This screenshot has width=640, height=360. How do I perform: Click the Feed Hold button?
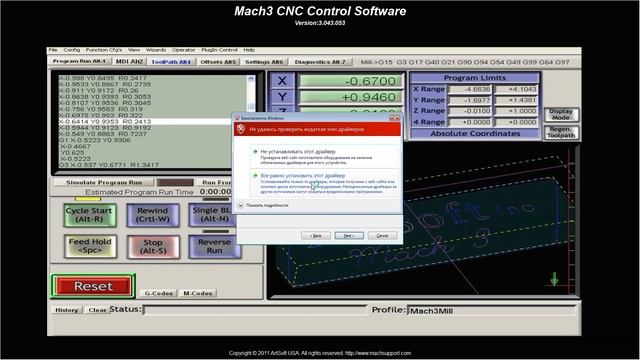pyautogui.click(x=90, y=246)
